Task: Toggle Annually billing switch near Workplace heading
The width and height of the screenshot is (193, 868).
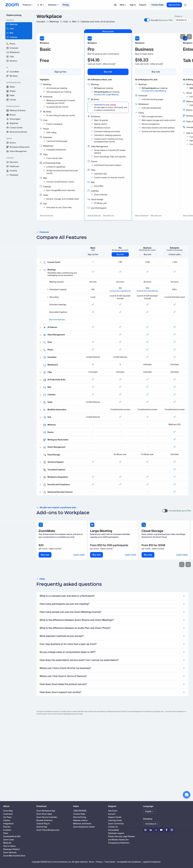Action: 147,20
